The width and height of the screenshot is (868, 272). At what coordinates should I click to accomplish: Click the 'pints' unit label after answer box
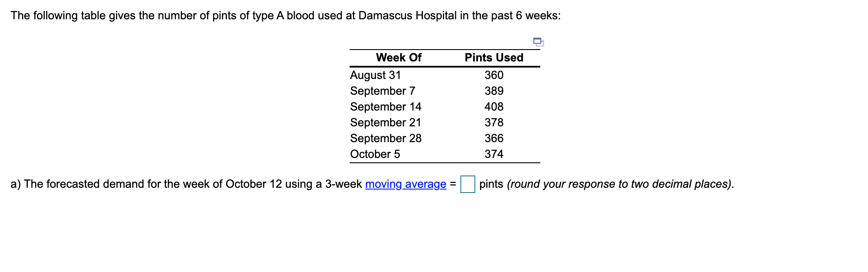click(x=491, y=184)
